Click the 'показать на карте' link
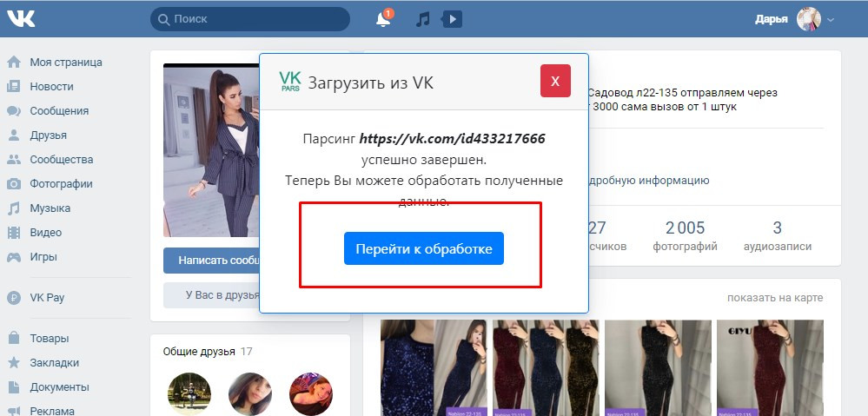The image size is (868, 416). click(774, 298)
